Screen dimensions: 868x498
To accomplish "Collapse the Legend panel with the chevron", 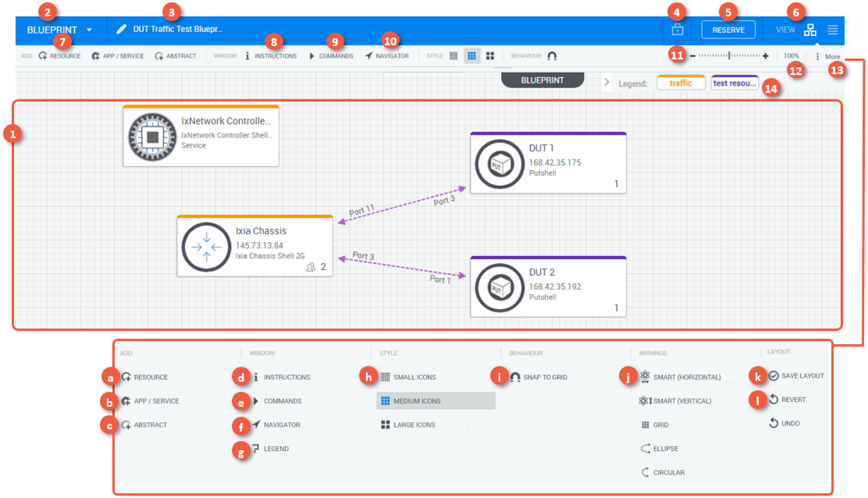I will coord(607,83).
